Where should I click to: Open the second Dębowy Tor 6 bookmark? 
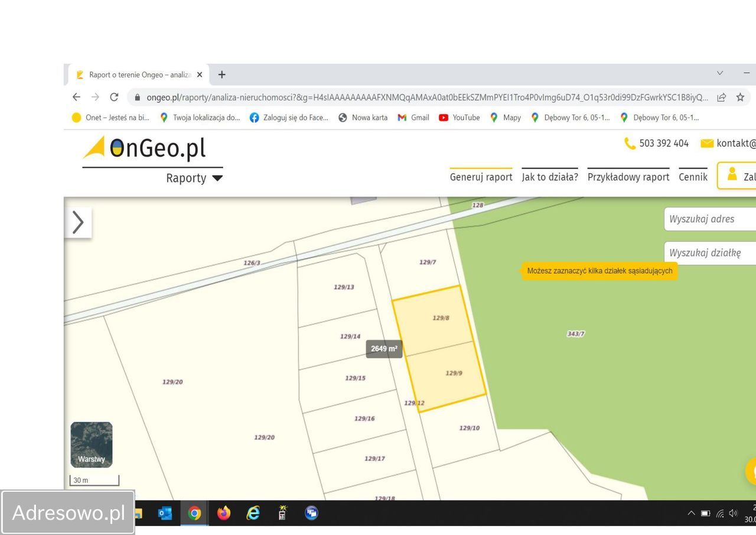coord(659,118)
